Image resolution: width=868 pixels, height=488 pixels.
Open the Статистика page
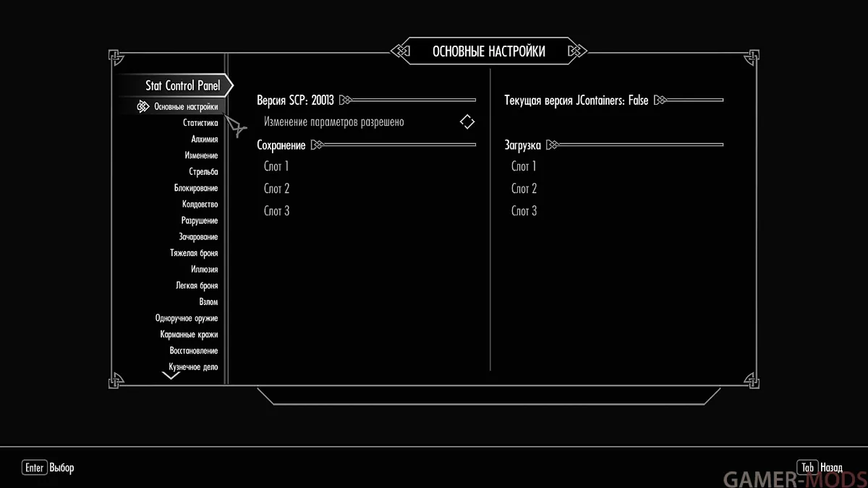click(200, 123)
